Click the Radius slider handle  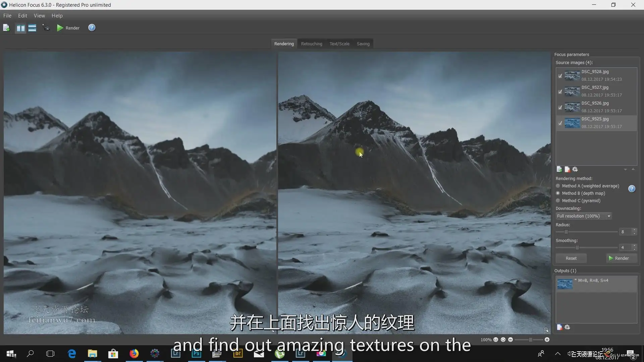coord(566,232)
